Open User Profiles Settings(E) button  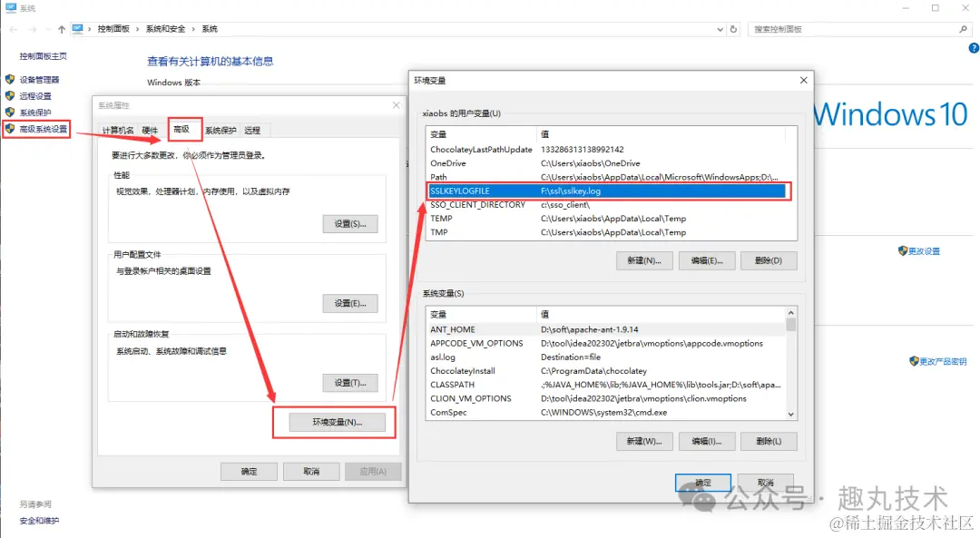click(x=350, y=303)
